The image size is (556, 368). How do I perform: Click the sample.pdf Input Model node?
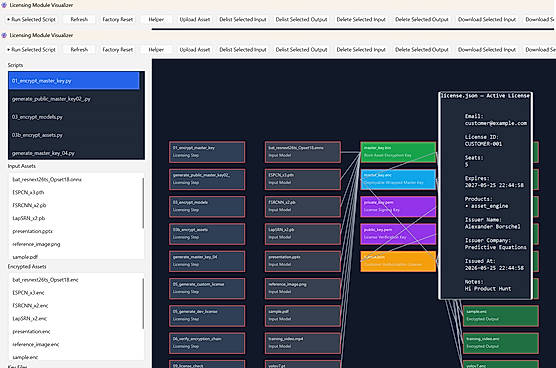tap(303, 316)
